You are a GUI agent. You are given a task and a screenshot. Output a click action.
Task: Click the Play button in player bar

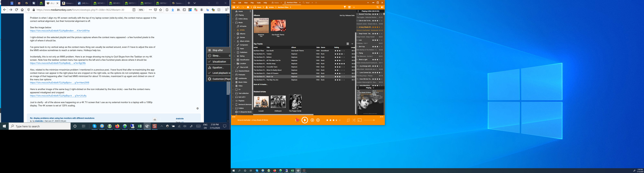click(x=304, y=120)
